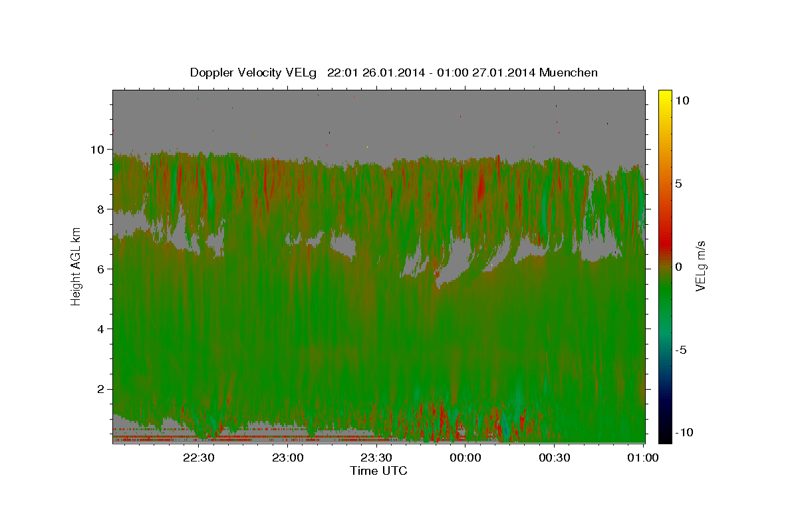Click the colorbar label '5'
The width and height of the screenshot is (798, 532).
tap(678, 183)
